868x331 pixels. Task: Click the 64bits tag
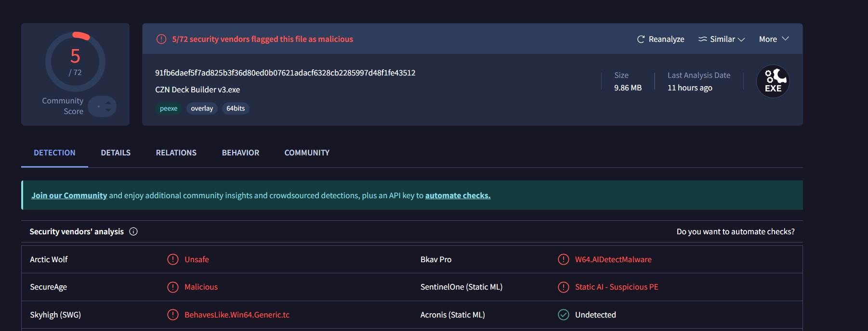click(x=236, y=108)
